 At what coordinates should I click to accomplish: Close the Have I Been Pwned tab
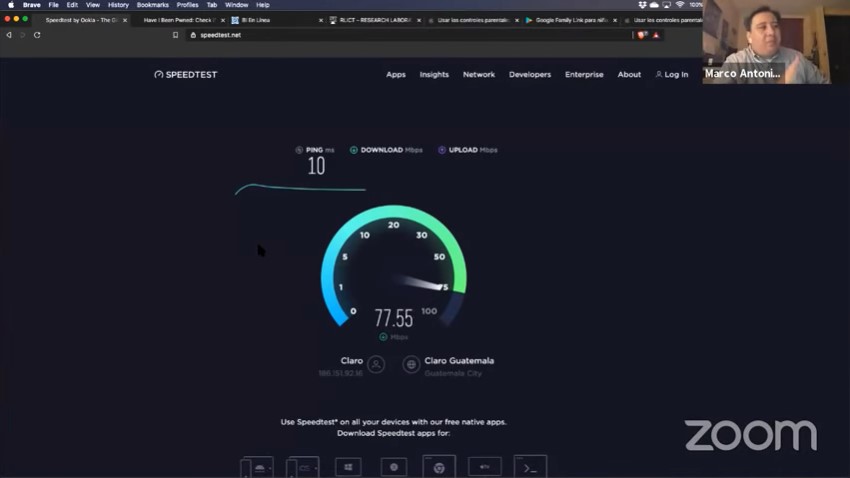(x=223, y=20)
